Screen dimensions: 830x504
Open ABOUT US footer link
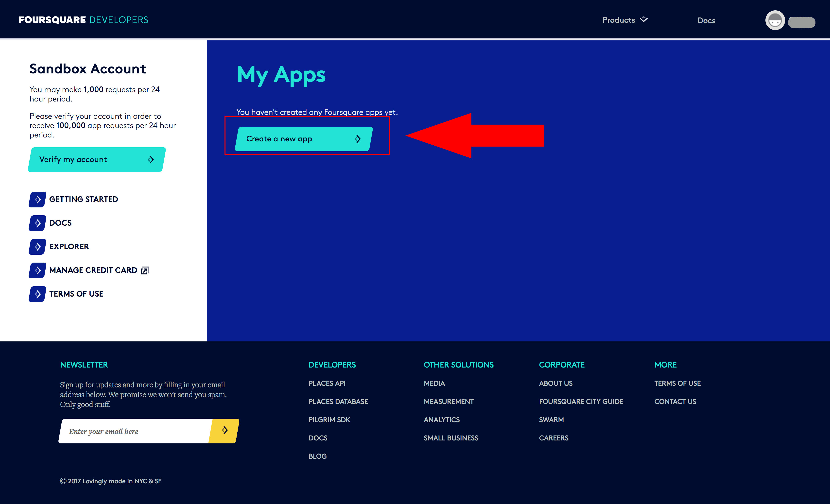[555, 383]
